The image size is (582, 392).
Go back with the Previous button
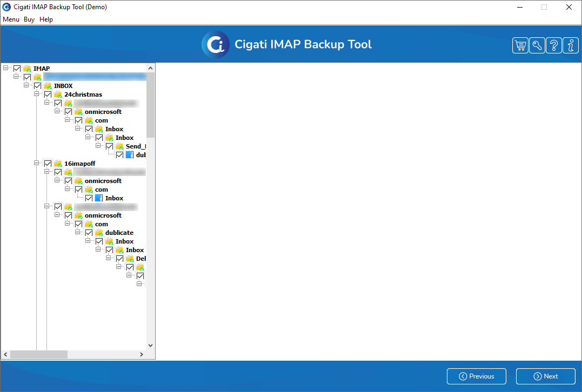[x=477, y=376]
